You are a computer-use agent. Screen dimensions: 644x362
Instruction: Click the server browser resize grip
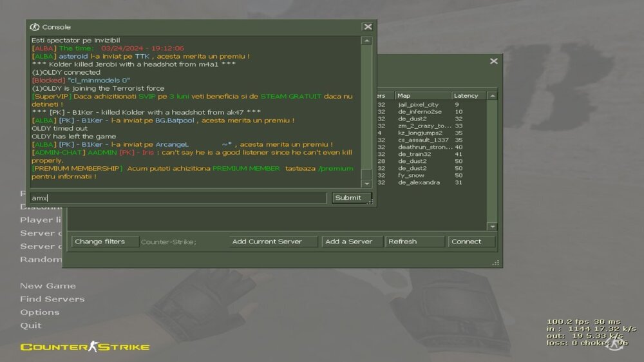tap(497, 262)
